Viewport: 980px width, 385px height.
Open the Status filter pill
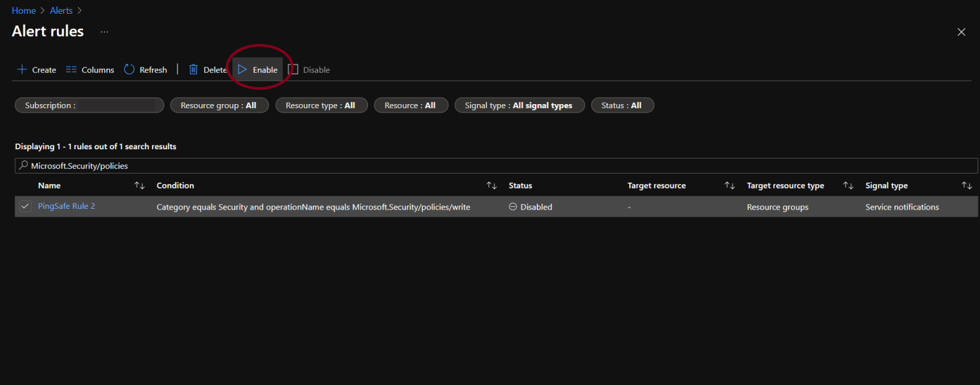pos(621,105)
